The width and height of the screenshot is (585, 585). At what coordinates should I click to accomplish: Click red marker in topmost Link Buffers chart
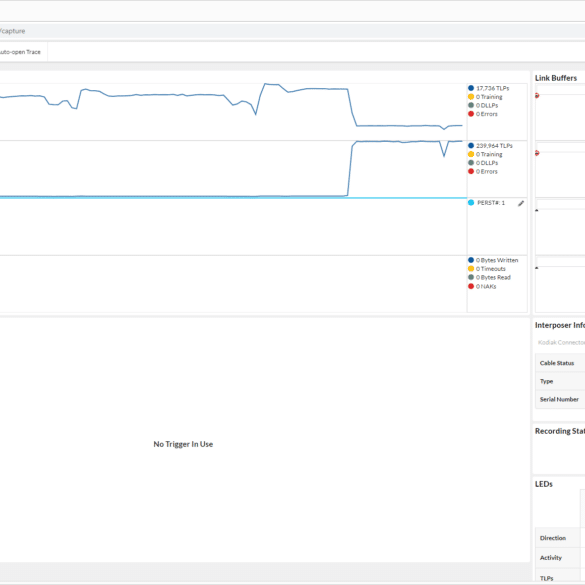coord(537,96)
